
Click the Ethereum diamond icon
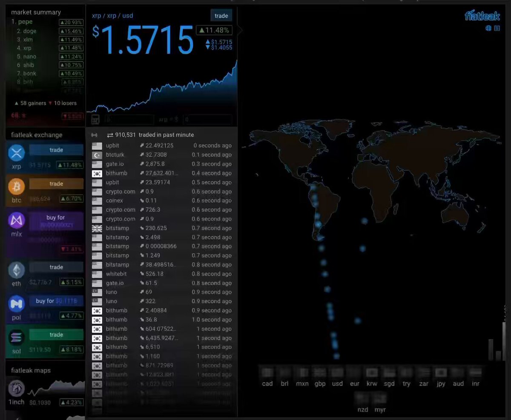click(17, 270)
